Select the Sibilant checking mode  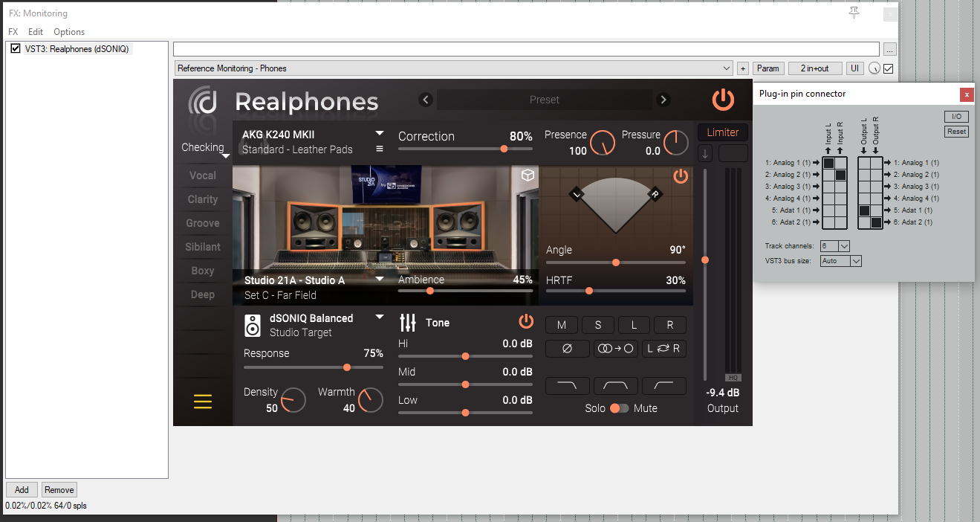tap(203, 247)
